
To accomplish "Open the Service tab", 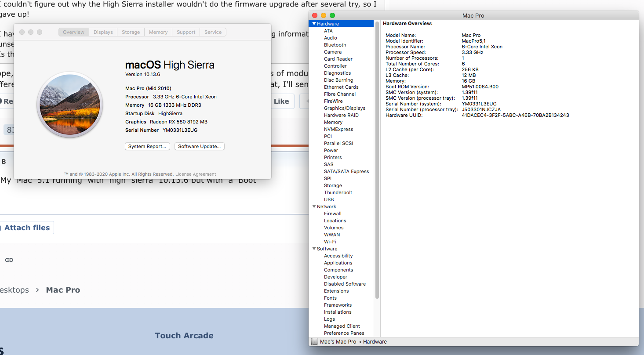I will (213, 32).
